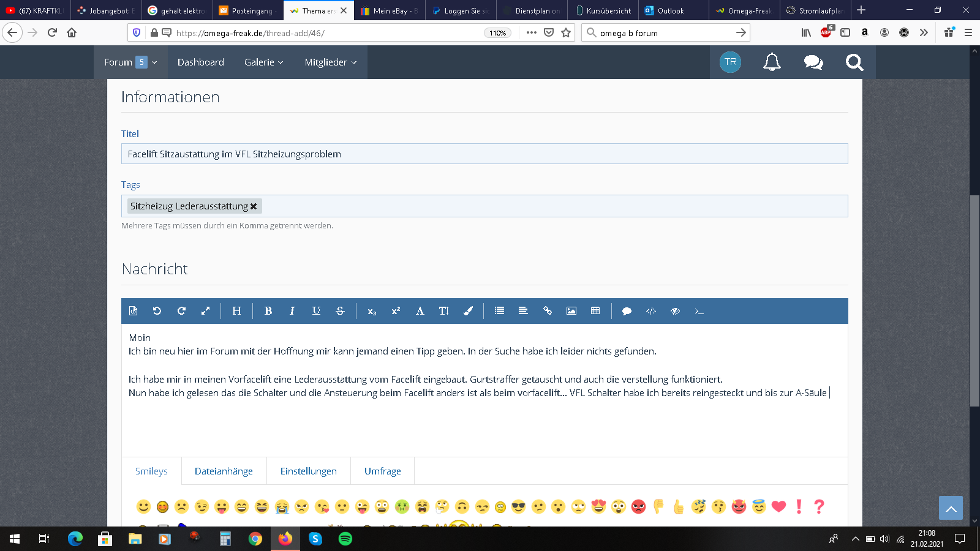Click into the Titel input field

(x=484, y=154)
